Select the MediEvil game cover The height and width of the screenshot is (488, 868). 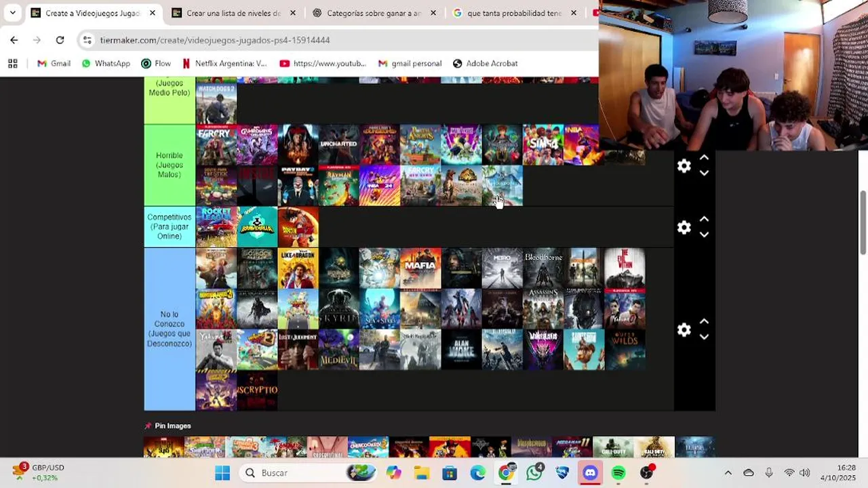339,350
